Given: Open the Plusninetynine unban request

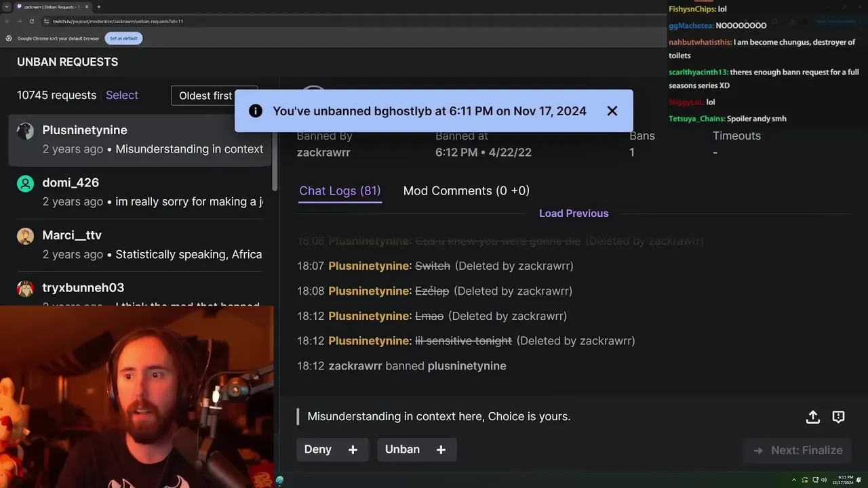Looking at the screenshot, I should point(140,140).
